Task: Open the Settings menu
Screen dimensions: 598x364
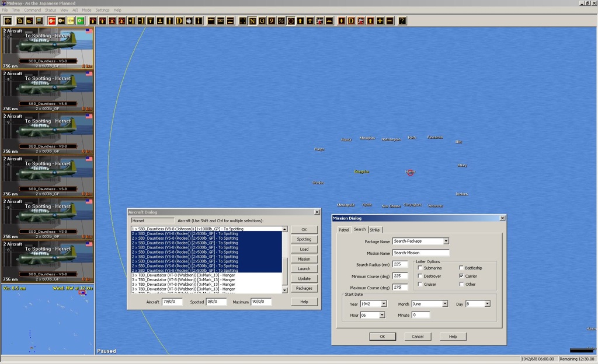Action: (102, 10)
